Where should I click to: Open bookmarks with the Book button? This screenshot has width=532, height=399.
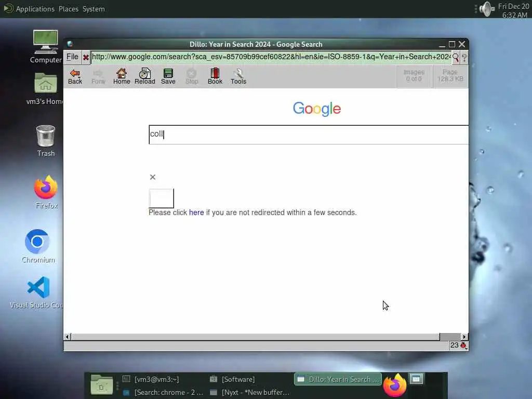pos(215,76)
